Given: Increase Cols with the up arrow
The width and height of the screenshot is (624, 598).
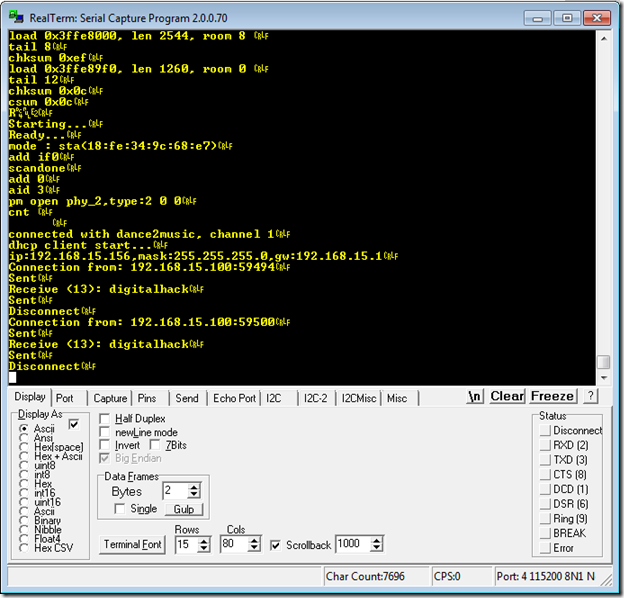Looking at the screenshot, I should coord(254,540).
